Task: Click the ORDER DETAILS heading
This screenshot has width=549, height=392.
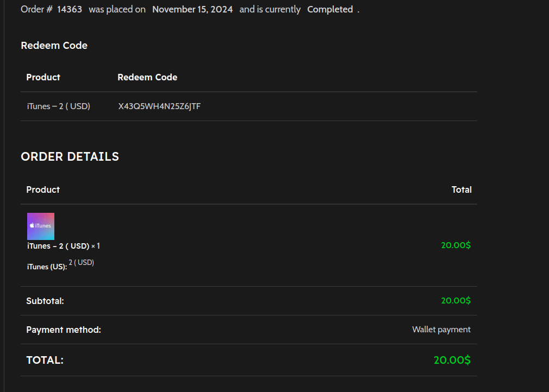Action: 70,156
